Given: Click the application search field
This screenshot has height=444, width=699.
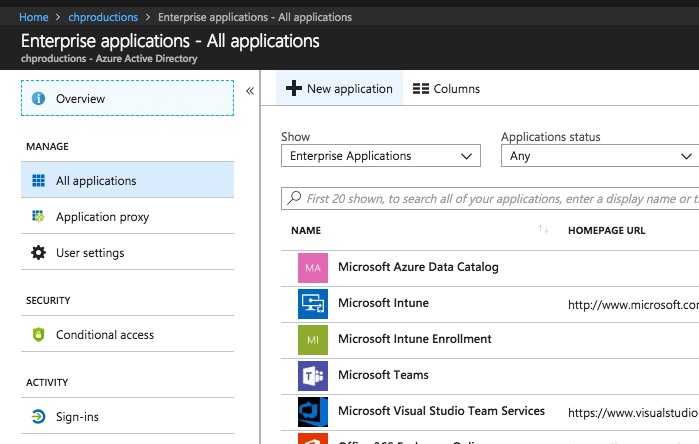Looking at the screenshot, I should coord(490,198).
